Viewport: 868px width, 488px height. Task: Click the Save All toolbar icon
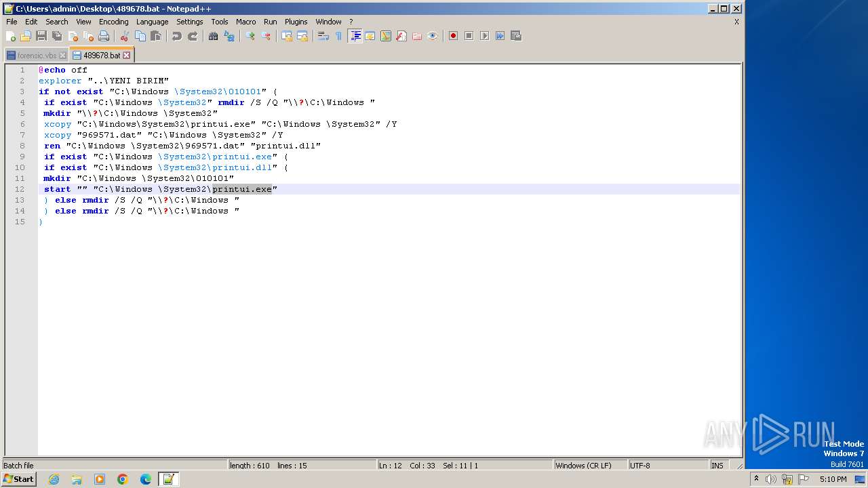(x=57, y=36)
